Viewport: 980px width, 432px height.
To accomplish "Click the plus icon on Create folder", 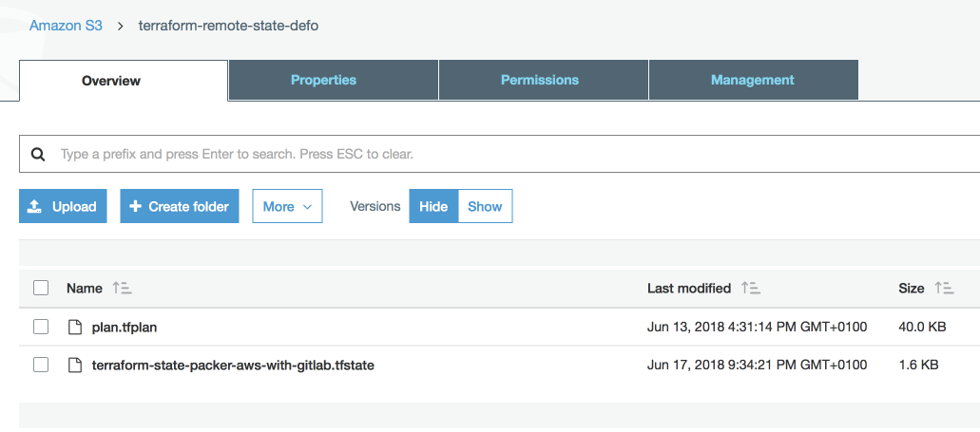I will coord(135,206).
